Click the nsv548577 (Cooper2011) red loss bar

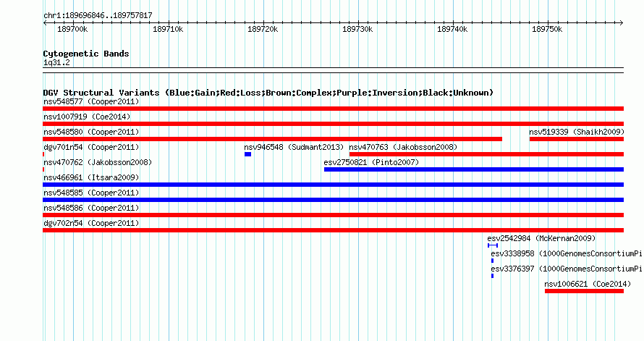[333, 109]
